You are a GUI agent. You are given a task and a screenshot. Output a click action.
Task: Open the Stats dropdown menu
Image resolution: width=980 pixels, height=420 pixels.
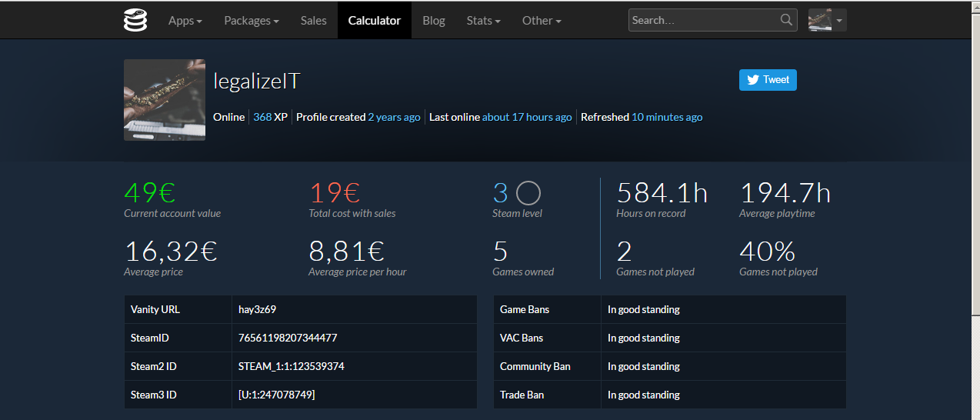click(484, 20)
